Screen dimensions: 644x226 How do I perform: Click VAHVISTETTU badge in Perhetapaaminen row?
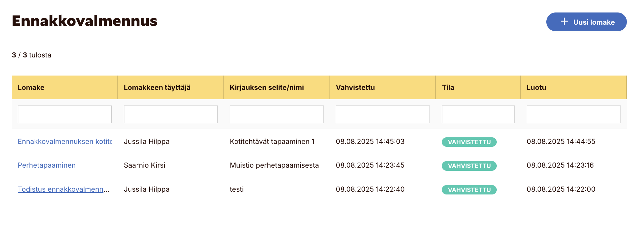[469, 166]
